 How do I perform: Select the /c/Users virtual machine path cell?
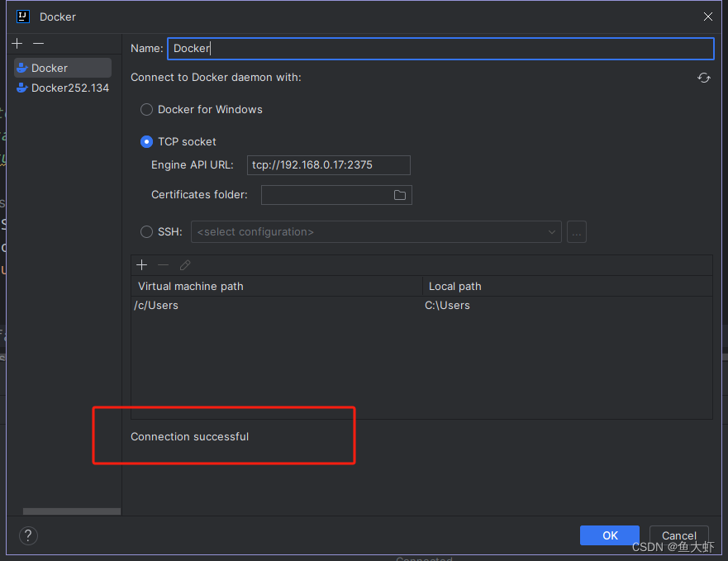click(277, 306)
